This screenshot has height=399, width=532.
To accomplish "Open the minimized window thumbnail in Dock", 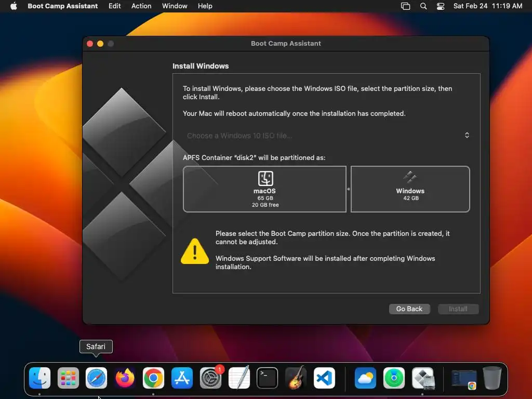I will [464, 379].
